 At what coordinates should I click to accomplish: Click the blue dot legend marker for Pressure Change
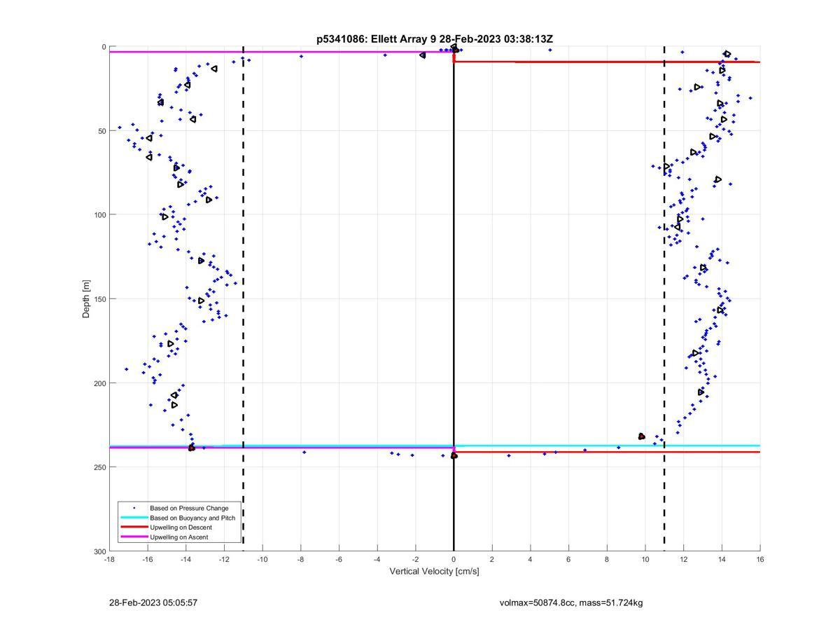click(134, 508)
